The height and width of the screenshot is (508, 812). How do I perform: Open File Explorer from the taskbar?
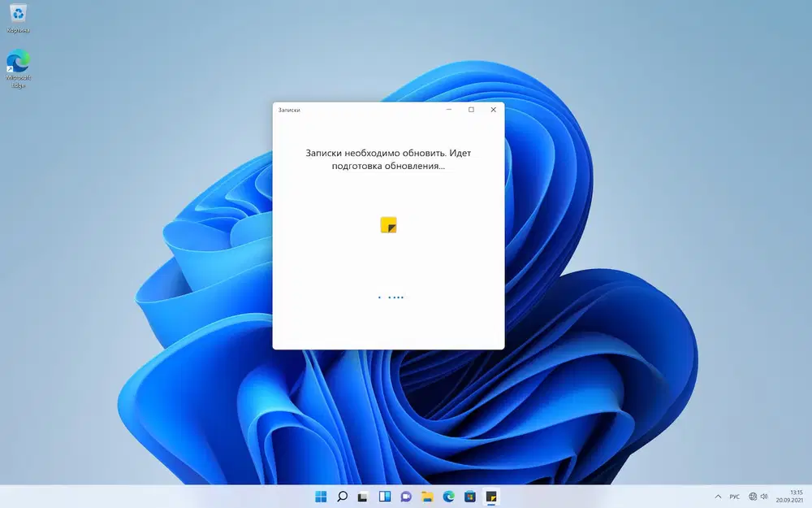pyautogui.click(x=427, y=497)
